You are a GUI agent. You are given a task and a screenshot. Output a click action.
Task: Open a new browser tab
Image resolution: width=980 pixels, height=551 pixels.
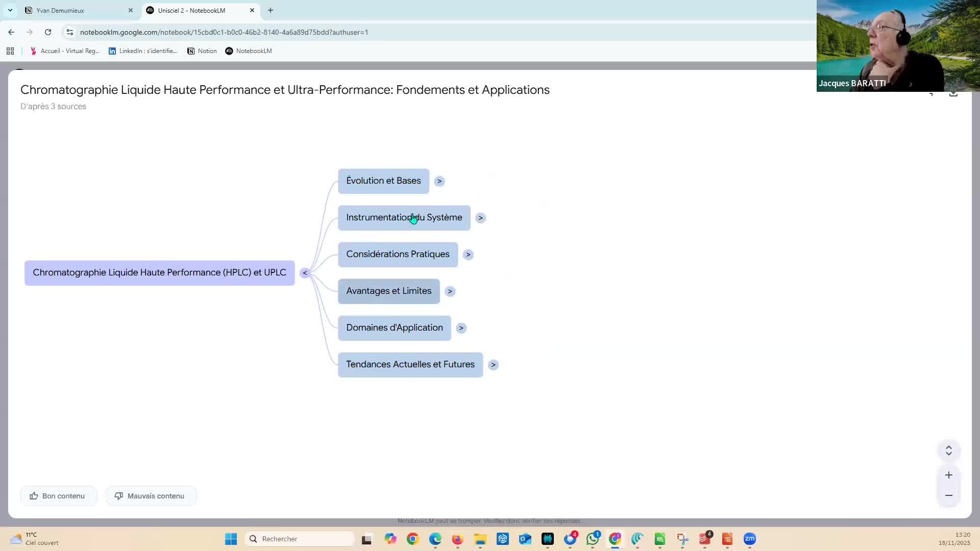[x=271, y=10]
